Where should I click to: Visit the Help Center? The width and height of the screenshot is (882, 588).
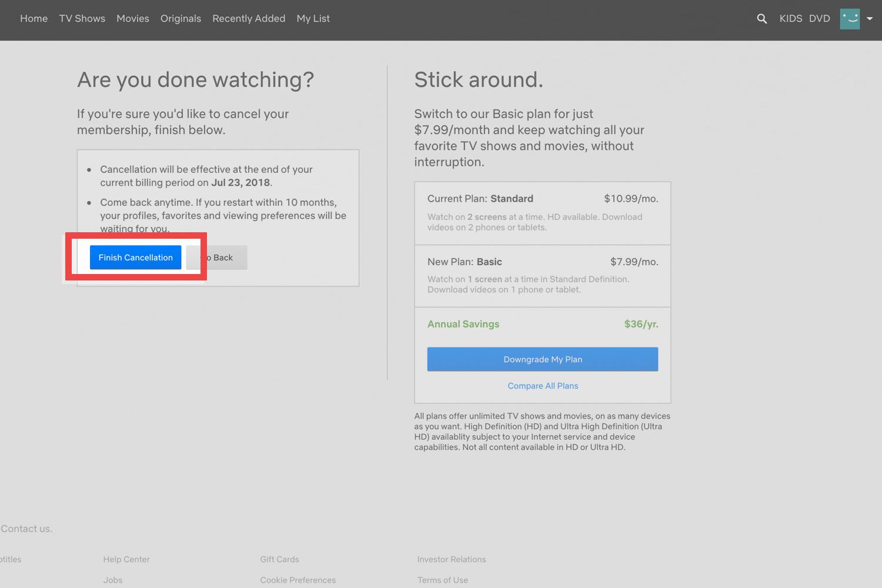pyautogui.click(x=126, y=559)
